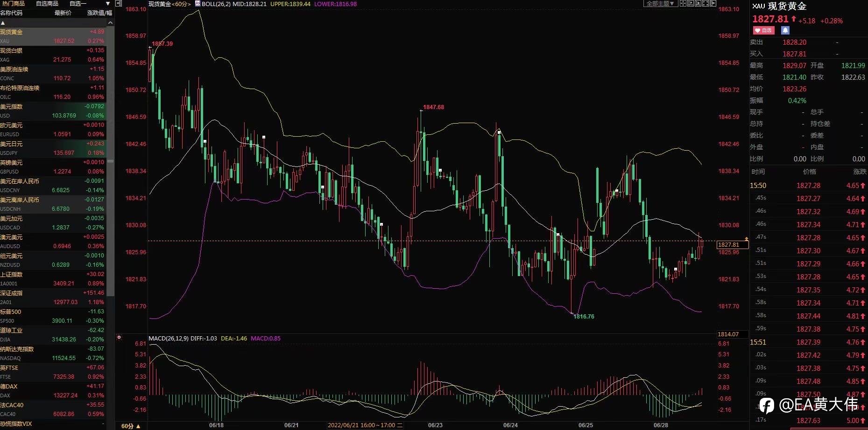Select 美元离岸人民币 USDCNH row

pyautogui.click(x=53, y=204)
